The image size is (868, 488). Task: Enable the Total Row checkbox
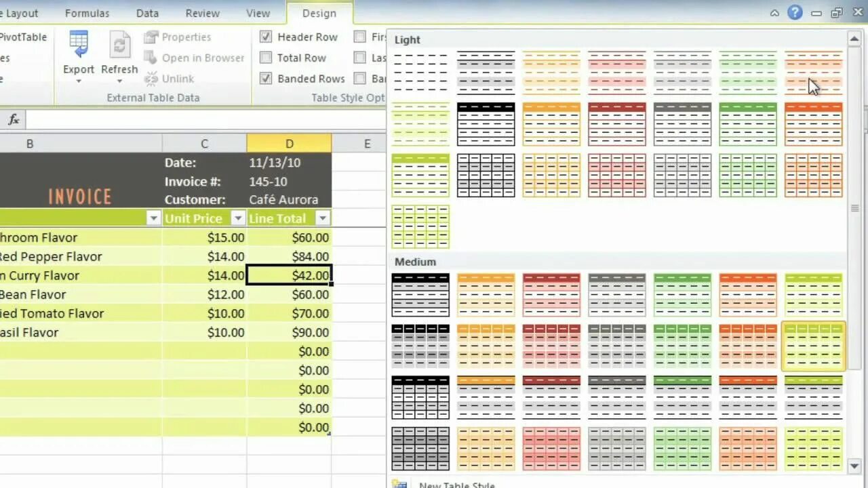(x=266, y=58)
